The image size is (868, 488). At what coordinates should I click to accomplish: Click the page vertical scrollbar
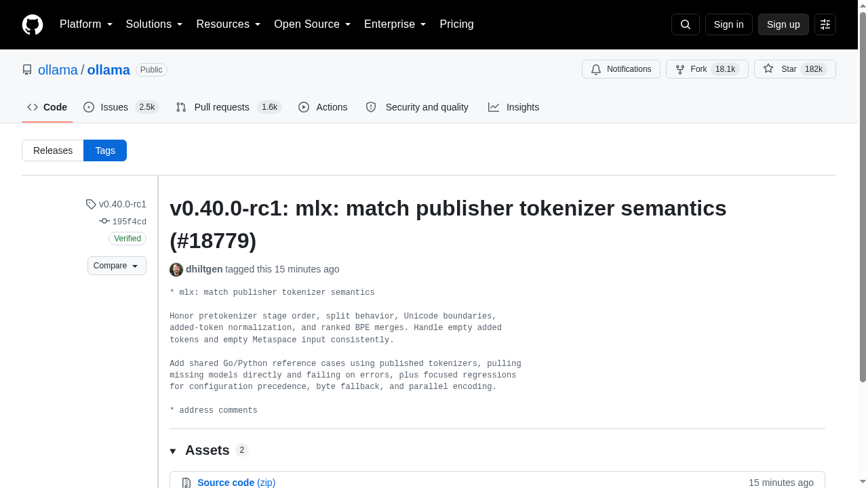(863, 197)
